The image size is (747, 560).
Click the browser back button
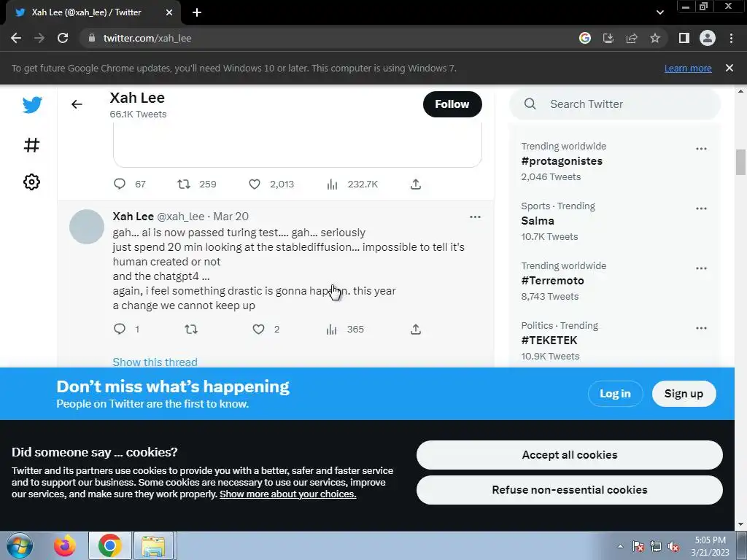(16, 38)
